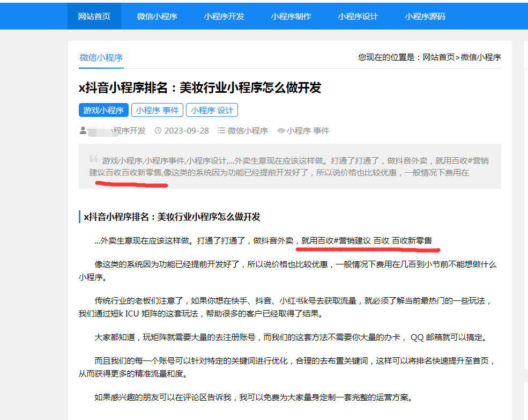
Task: Click the list icon before 微信小程序 category
Action: coord(221,130)
